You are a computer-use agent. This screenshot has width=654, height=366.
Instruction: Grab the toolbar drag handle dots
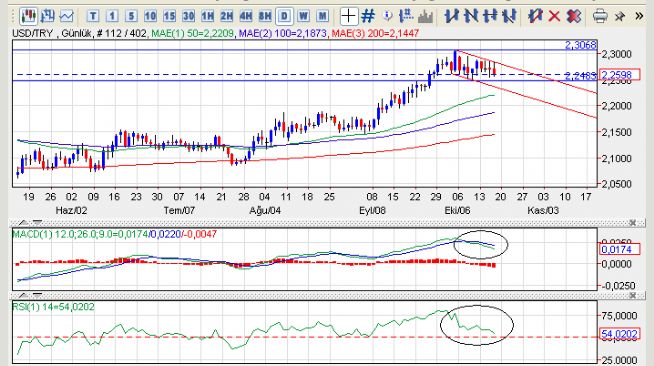[13, 16]
